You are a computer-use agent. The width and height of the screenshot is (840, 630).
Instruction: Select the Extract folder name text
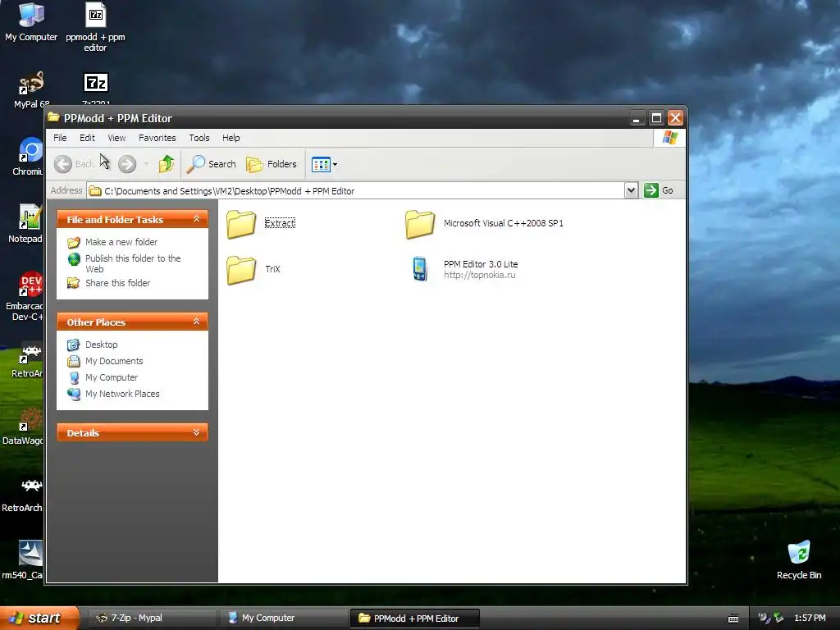coord(280,223)
